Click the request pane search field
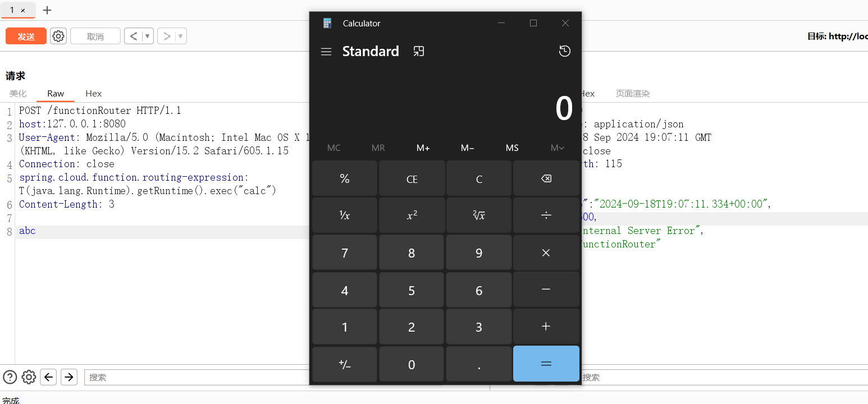 197,377
